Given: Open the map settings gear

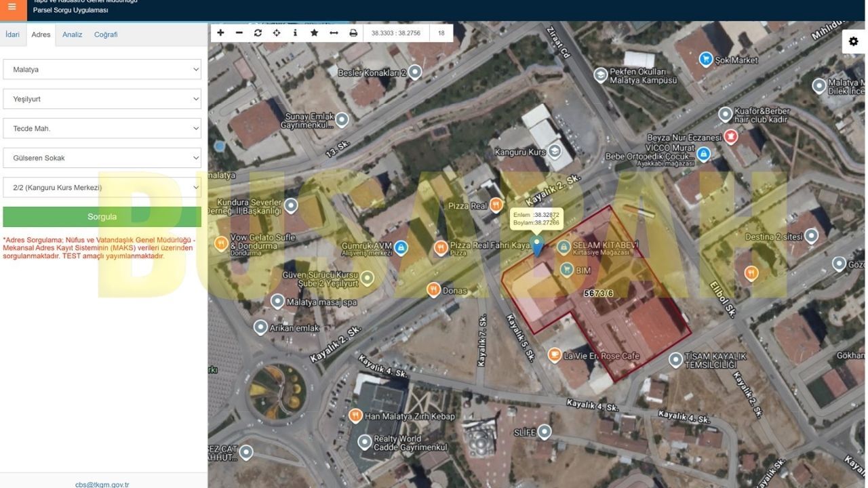Looking at the screenshot, I should click(853, 41).
